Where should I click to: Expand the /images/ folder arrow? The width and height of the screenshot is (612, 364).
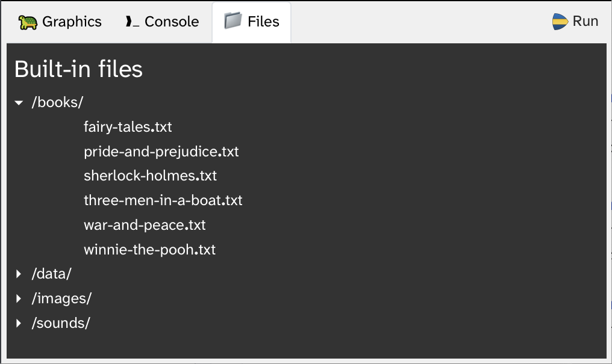click(x=19, y=299)
